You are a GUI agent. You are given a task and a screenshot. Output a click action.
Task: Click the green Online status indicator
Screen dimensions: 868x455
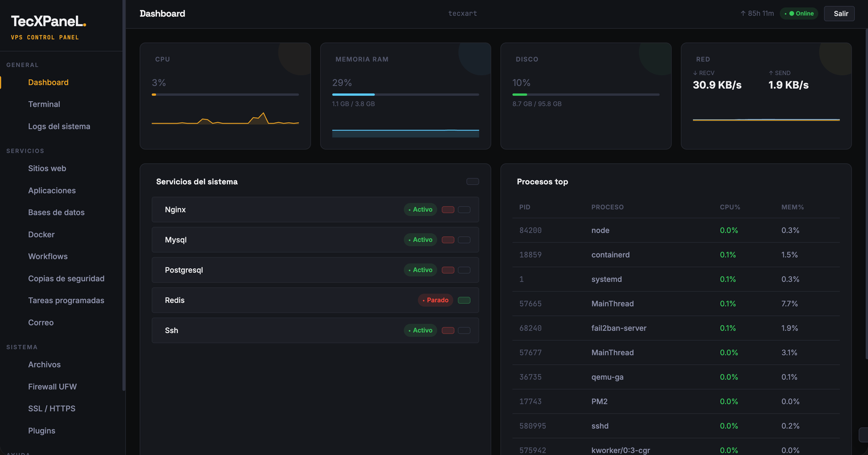pyautogui.click(x=799, y=14)
